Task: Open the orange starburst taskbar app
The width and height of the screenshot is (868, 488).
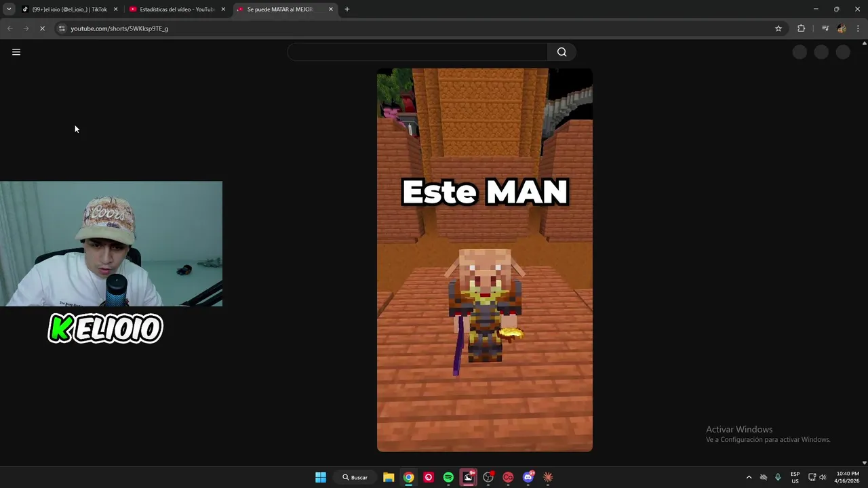Action: [x=548, y=477]
